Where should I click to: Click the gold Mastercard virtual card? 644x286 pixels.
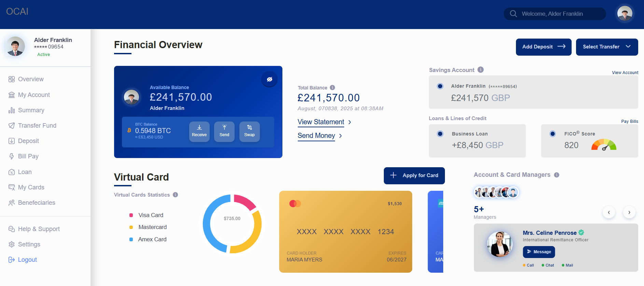[x=345, y=231]
